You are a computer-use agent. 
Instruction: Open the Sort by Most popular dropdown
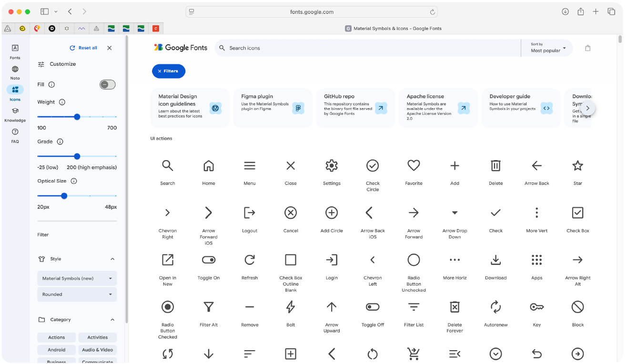tap(548, 48)
